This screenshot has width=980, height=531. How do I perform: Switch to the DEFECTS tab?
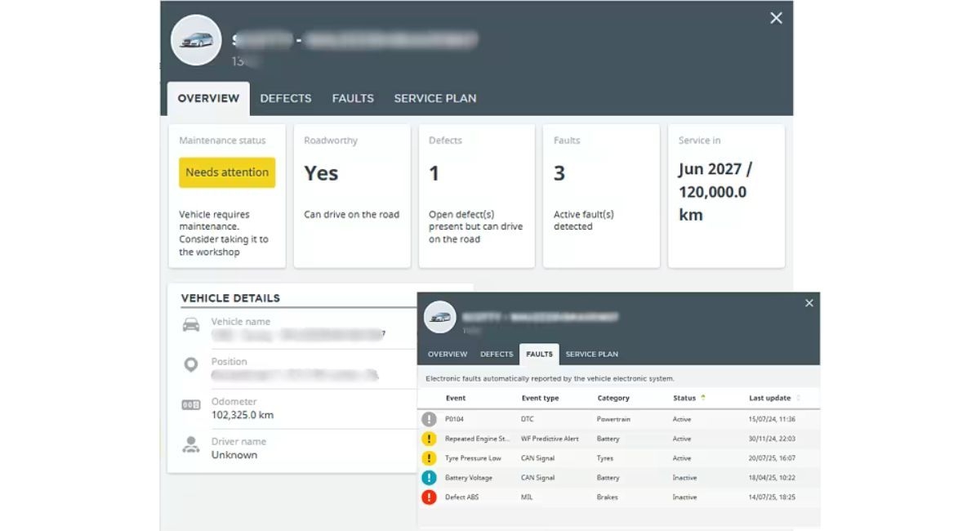click(285, 98)
